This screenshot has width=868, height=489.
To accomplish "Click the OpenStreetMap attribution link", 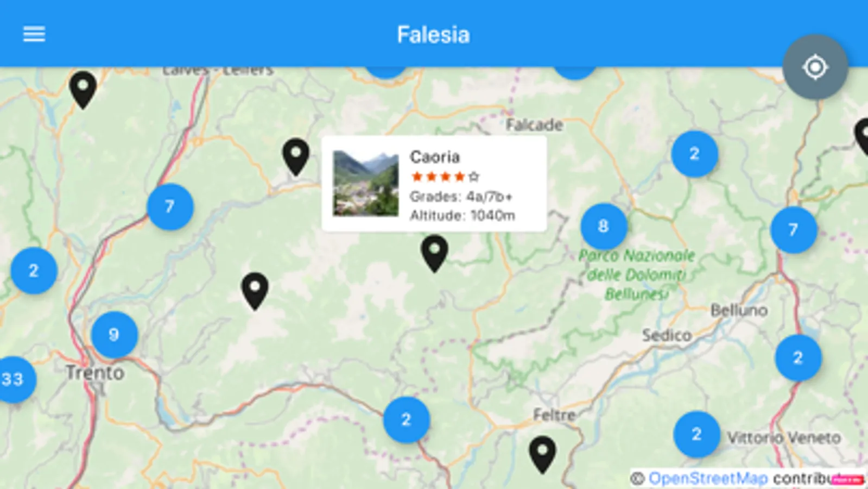I will coord(708,479).
